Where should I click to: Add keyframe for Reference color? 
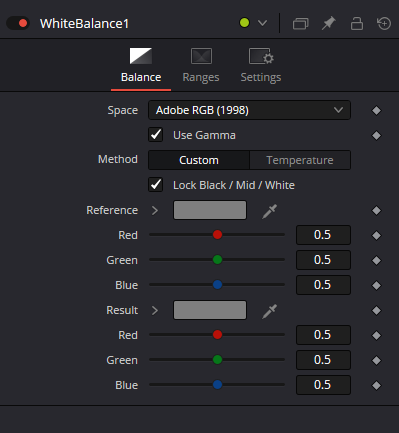376,210
